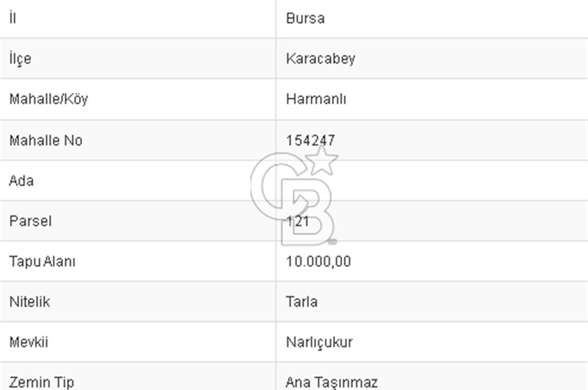Click the İlçe row label
The image size is (588, 390).
[x=20, y=59]
